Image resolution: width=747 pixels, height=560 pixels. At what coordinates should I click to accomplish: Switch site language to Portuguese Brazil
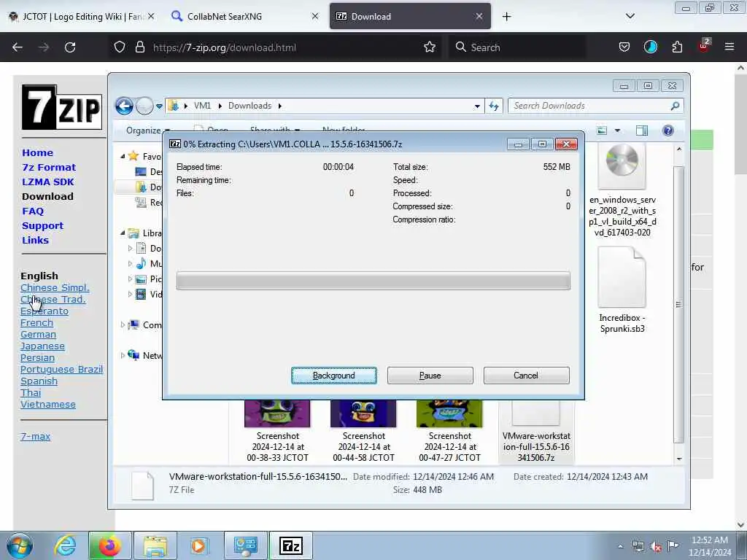click(x=61, y=370)
